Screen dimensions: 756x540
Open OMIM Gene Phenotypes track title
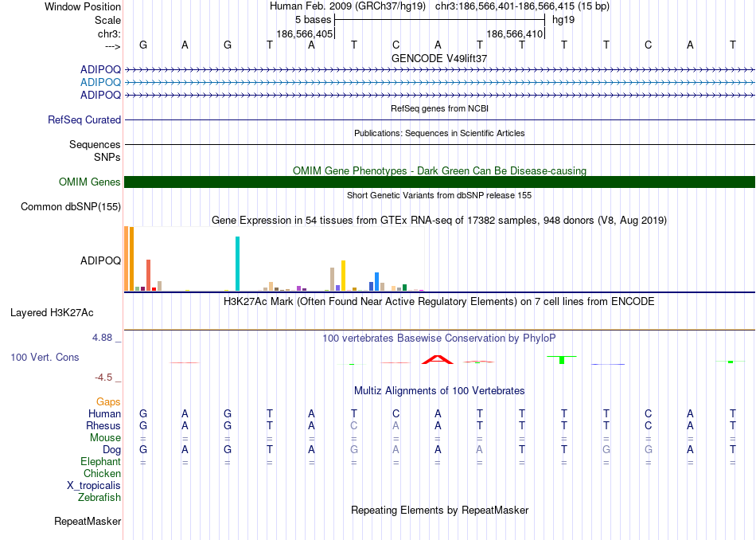tap(439, 170)
